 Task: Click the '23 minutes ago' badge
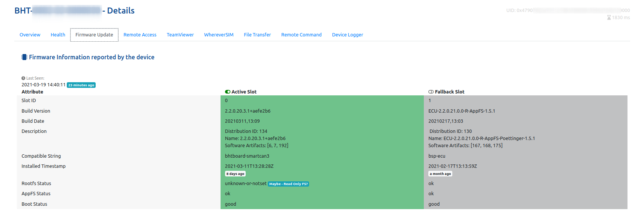coord(81,85)
